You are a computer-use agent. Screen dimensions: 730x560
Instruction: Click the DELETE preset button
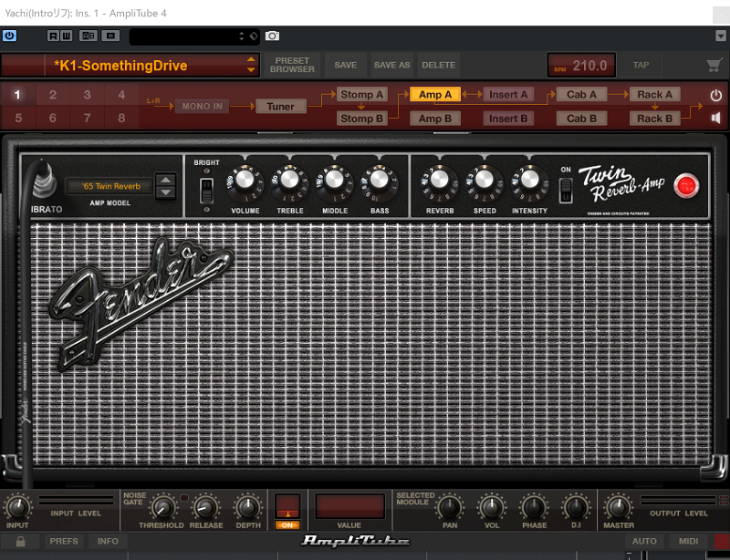tap(439, 65)
